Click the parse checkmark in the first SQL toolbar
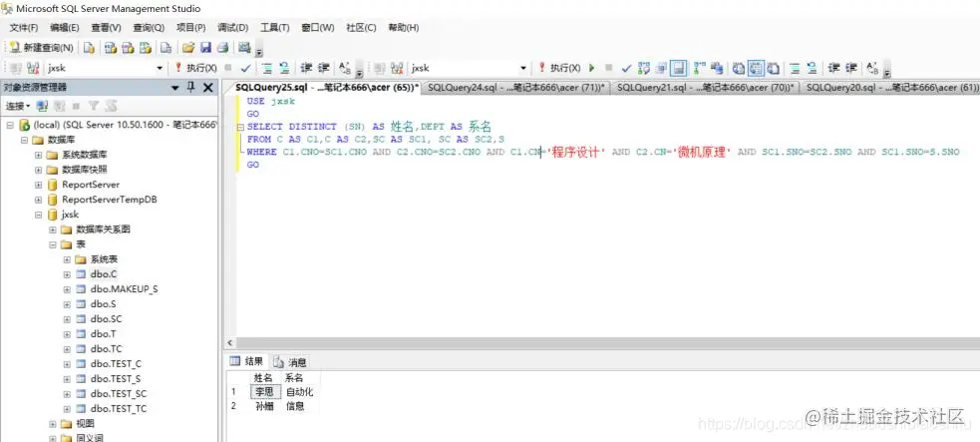This screenshot has width=980, height=442. pos(245,68)
